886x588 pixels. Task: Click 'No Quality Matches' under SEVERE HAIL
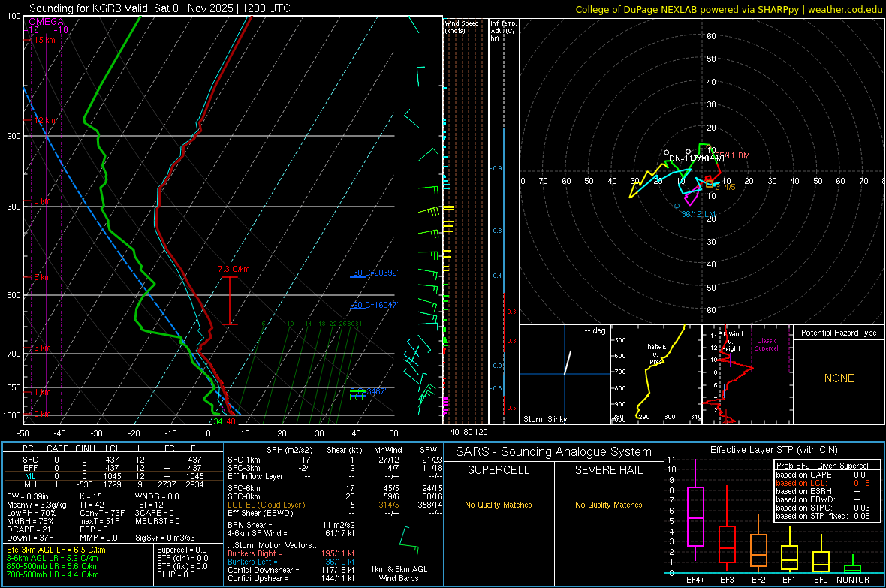click(608, 505)
